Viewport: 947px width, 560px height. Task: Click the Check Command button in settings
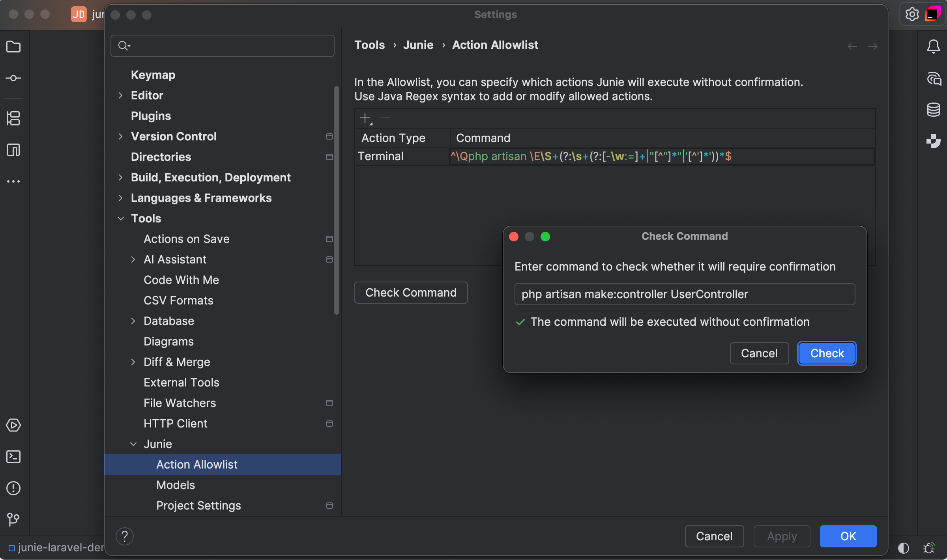click(411, 293)
